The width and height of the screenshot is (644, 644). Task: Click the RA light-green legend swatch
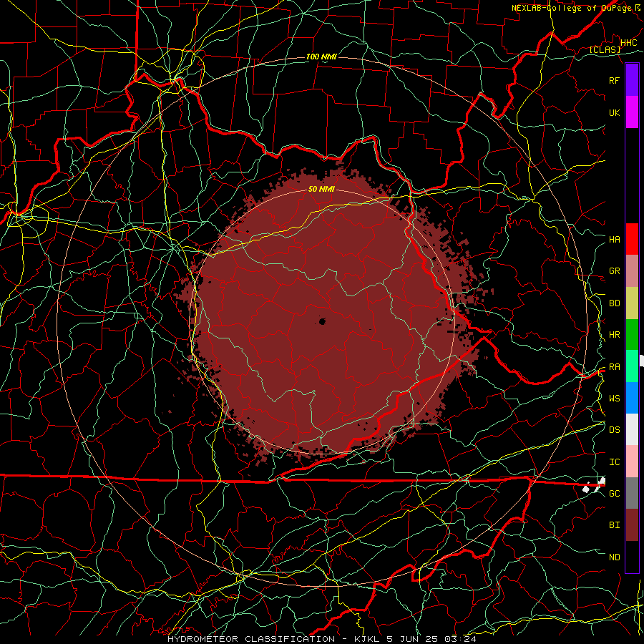coord(632,366)
